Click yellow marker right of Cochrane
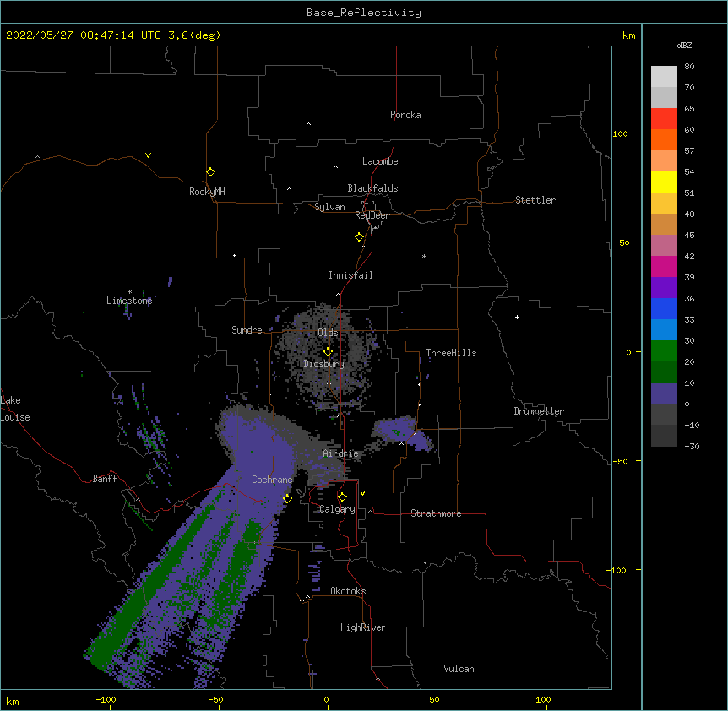Image resolution: width=728 pixels, height=711 pixels. pyautogui.click(x=287, y=498)
